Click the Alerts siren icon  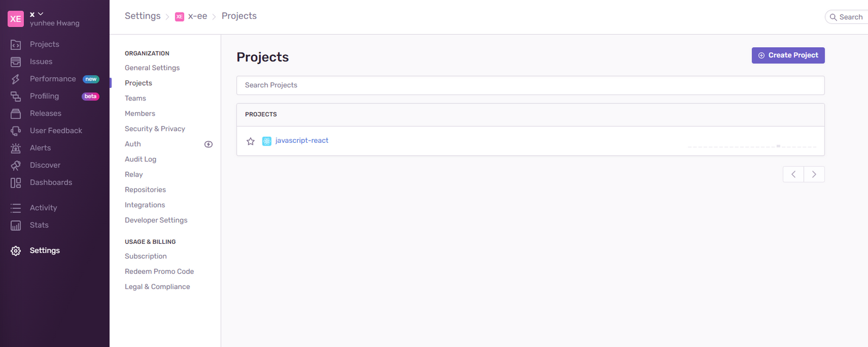coord(16,148)
